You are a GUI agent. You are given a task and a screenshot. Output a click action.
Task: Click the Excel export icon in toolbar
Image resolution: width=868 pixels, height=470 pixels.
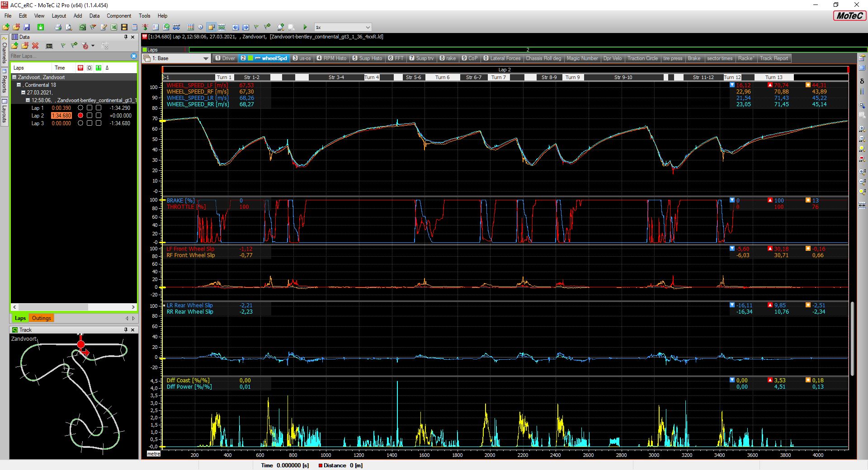click(x=114, y=27)
